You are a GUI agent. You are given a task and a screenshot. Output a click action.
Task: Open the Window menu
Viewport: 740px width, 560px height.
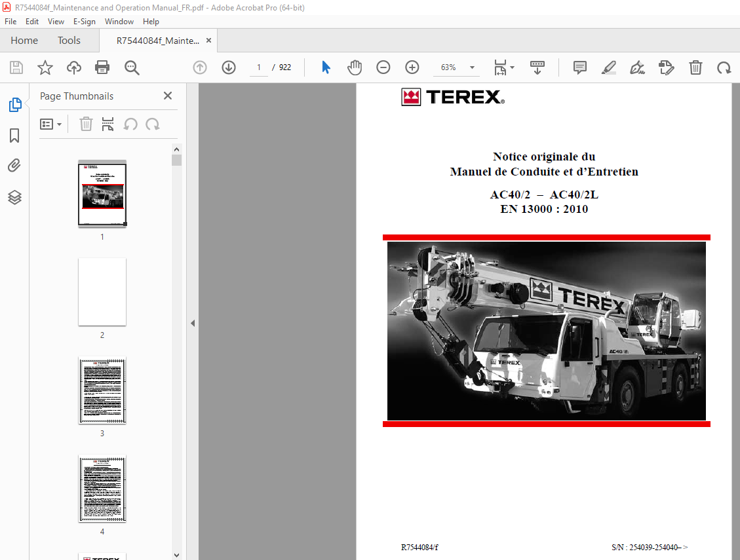tap(119, 22)
